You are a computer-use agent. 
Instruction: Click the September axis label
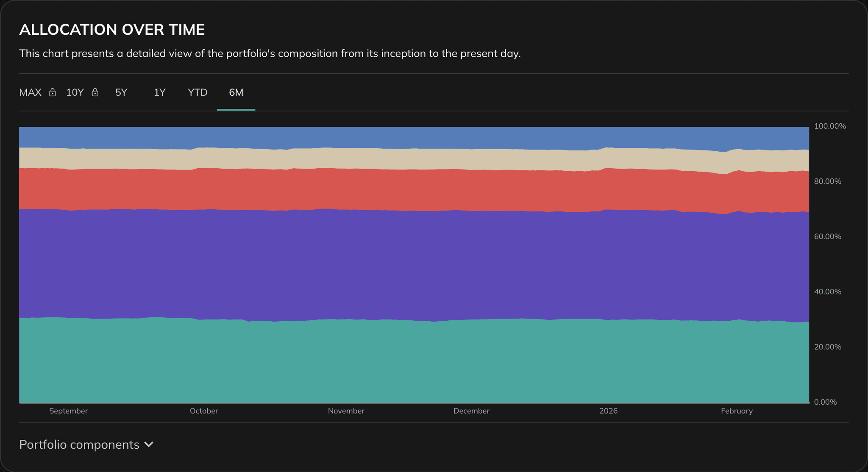click(69, 411)
